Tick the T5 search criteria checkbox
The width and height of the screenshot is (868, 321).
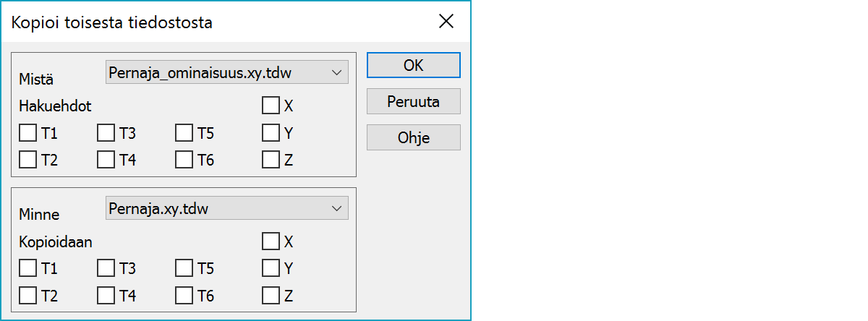coord(184,133)
